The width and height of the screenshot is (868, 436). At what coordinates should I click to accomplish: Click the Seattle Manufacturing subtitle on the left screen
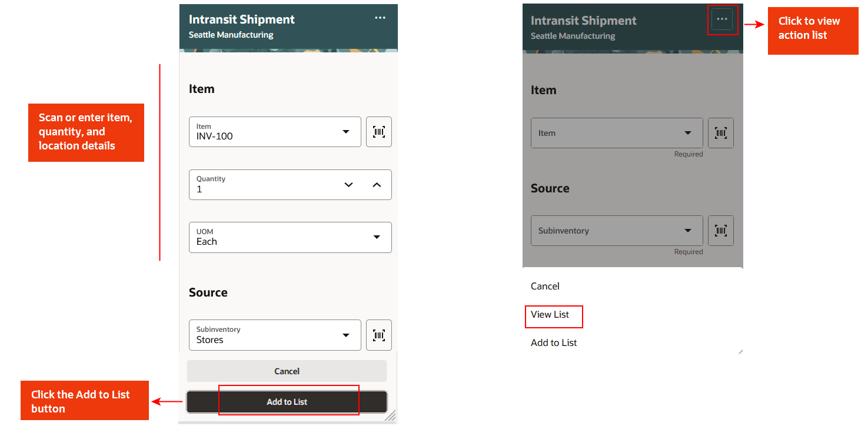pyautogui.click(x=231, y=35)
